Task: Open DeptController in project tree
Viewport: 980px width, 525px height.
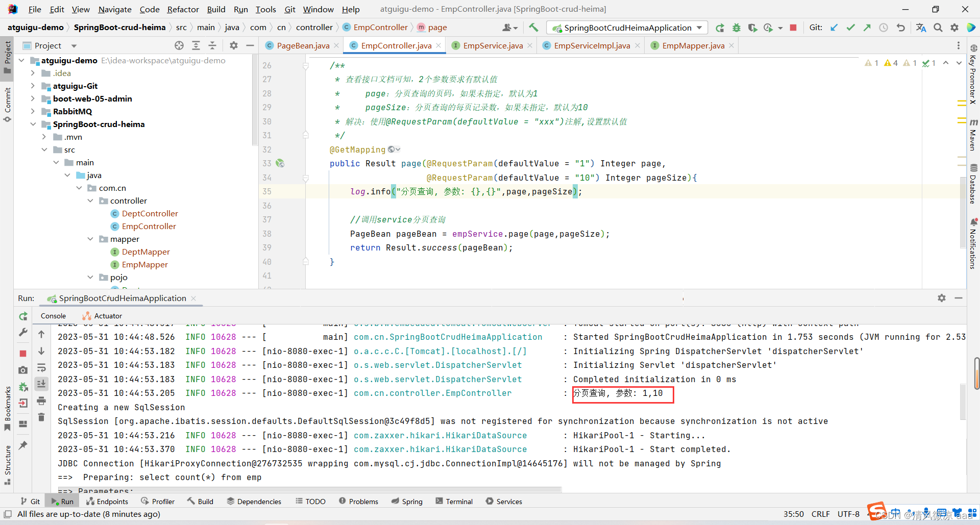Action: coord(150,213)
